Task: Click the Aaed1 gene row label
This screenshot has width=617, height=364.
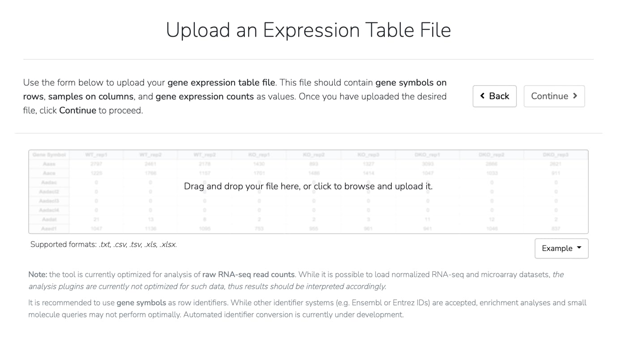Action: pyautogui.click(x=49, y=229)
